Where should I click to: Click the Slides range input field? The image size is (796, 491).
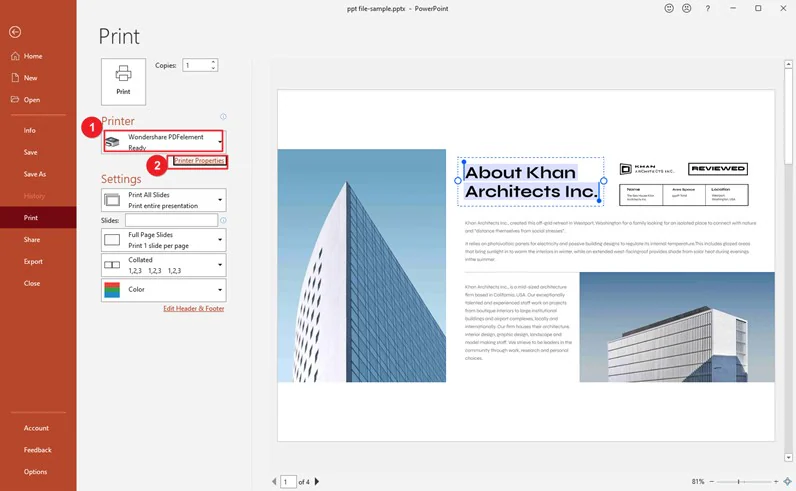click(x=172, y=220)
